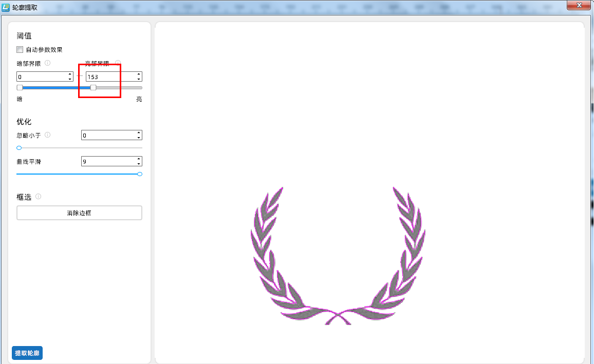Click the info icon beside 暗部界限
The width and height of the screenshot is (594, 364).
pyautogui.click(x=47, y=63)
